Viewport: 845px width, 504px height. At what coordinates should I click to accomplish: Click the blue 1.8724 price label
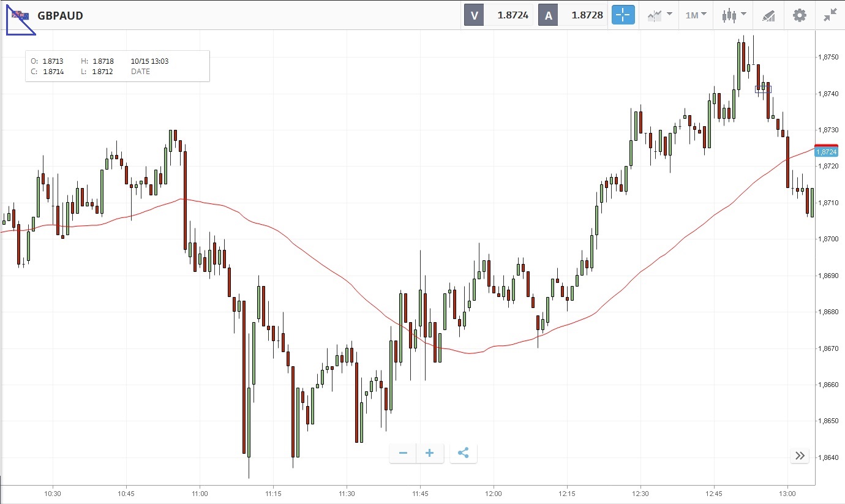[x=826, y=152]
